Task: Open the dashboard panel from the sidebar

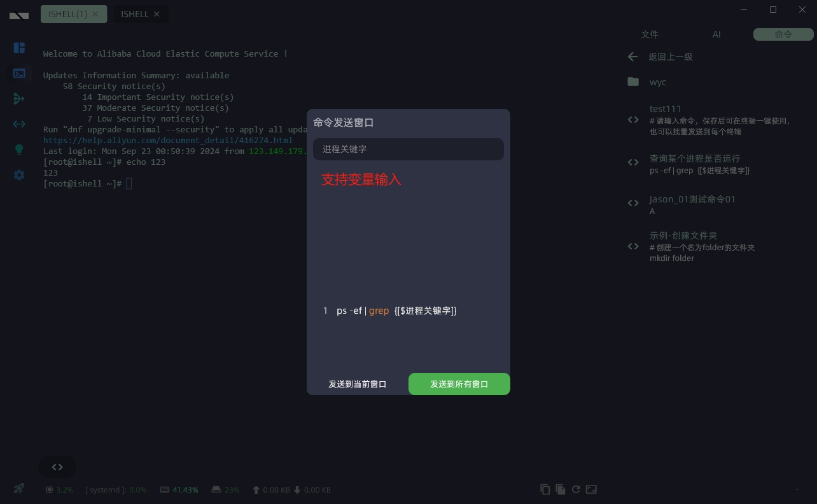Action: pyautogui.click(x=19, y=48)
